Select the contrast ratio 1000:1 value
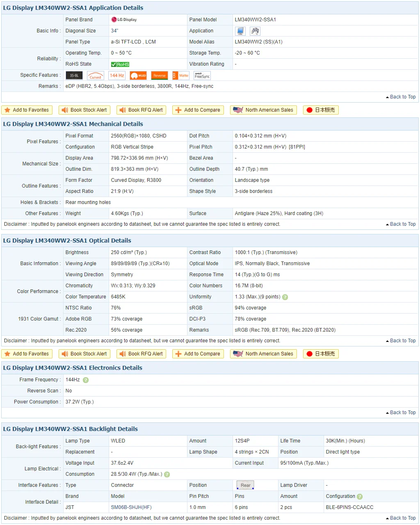 [266, 252]
